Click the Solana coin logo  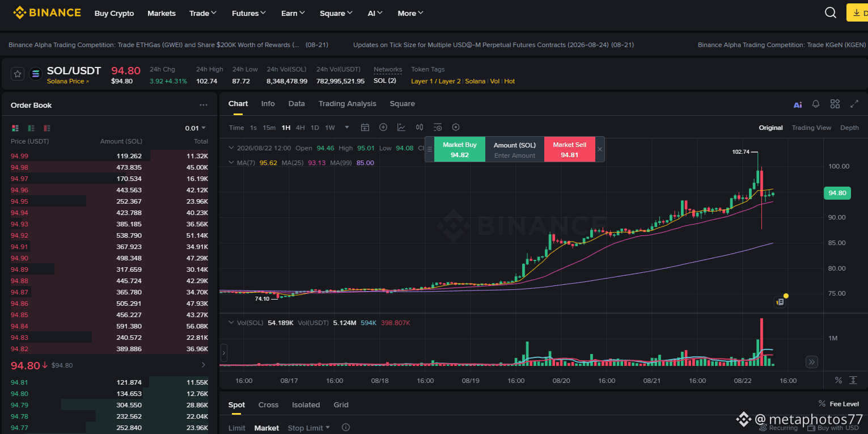[x=36, y=74]
